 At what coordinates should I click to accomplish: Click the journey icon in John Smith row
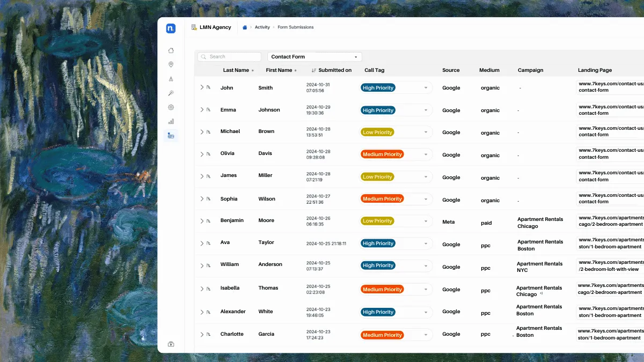(x=209, y=87)
